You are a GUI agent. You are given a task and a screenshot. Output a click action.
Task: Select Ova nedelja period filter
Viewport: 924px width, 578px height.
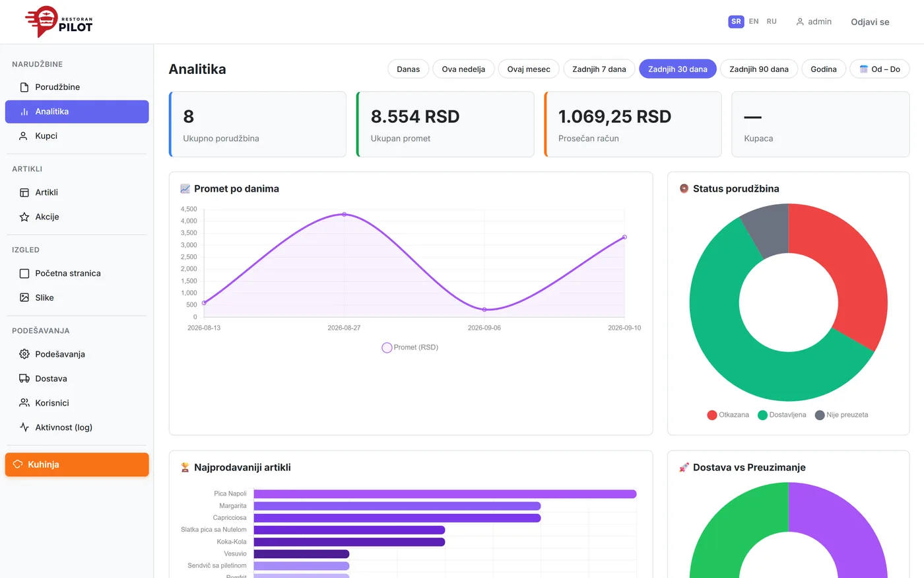click(x=463, y=69)
